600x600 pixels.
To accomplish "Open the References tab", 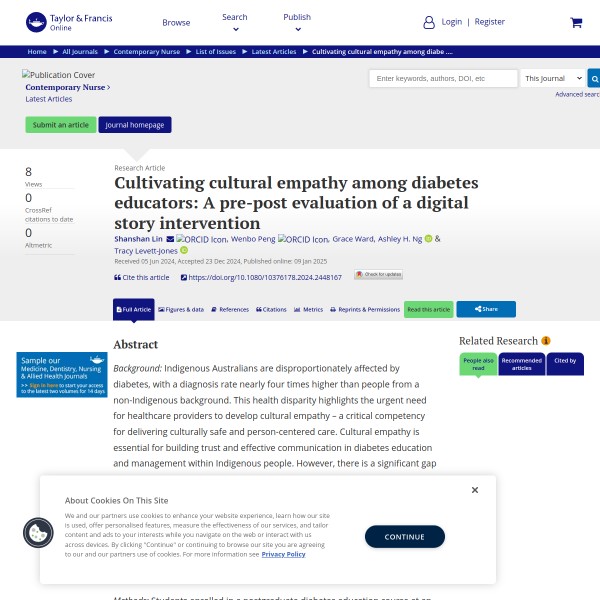I will [x=230, y=310].
